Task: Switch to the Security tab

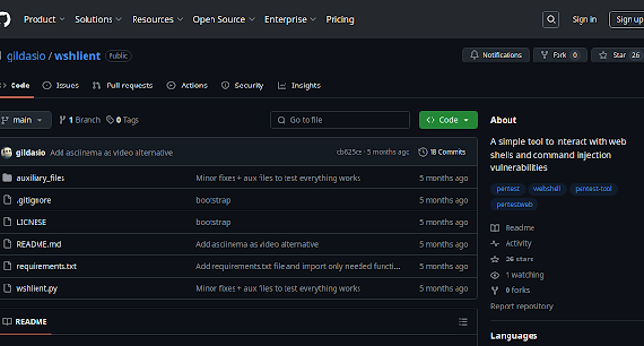Action: (x=242, y=86)
